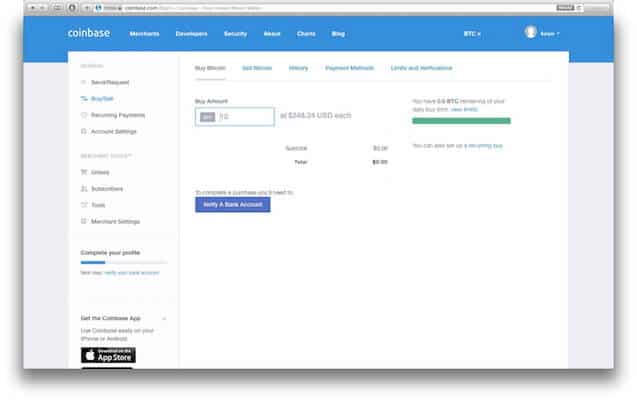The width and height of the screenshot is (637, 401).
Task: Focus the Buy Amount input field
Action: tap(235, 117)
